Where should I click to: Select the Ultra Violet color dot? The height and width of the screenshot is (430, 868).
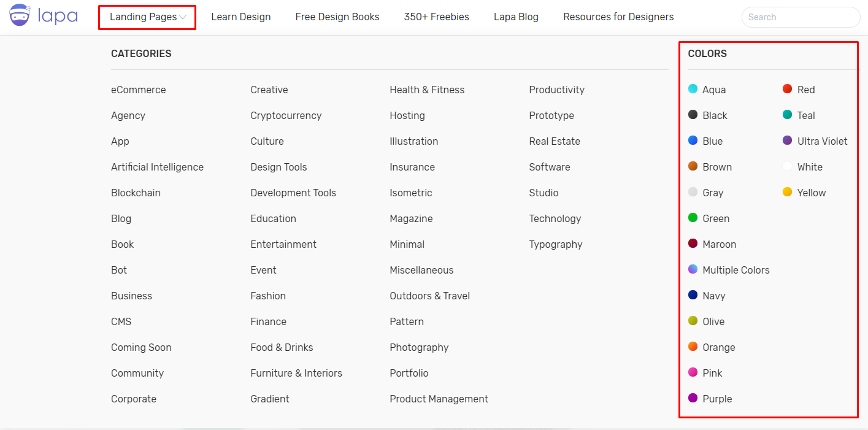pos(788,140)
